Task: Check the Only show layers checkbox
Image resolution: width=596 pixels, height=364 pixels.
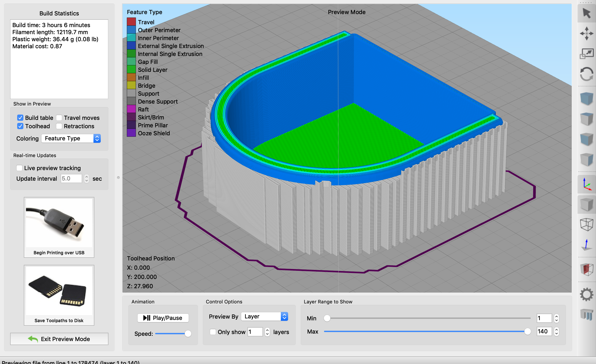Action: (x=213, y=332)
